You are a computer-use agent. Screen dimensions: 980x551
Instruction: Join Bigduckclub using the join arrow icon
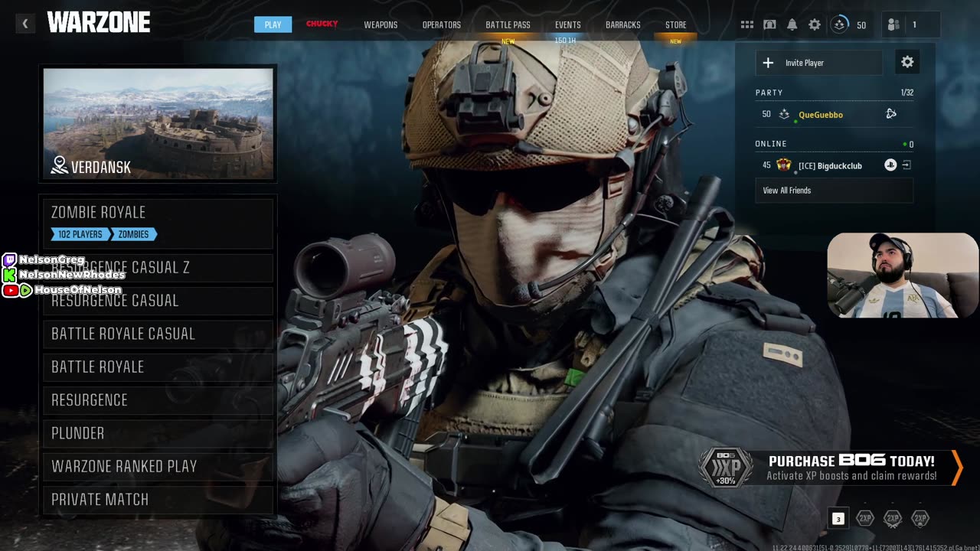[906, 165]
